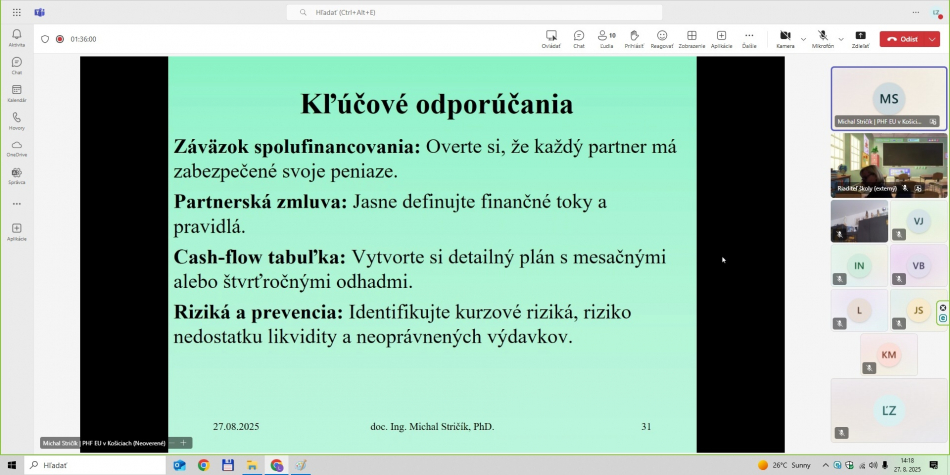Image resolution: width=950 pixels, height=475 pixels.
Task: Expand the Mikrofón options arrow
Action: coord(841,39)
